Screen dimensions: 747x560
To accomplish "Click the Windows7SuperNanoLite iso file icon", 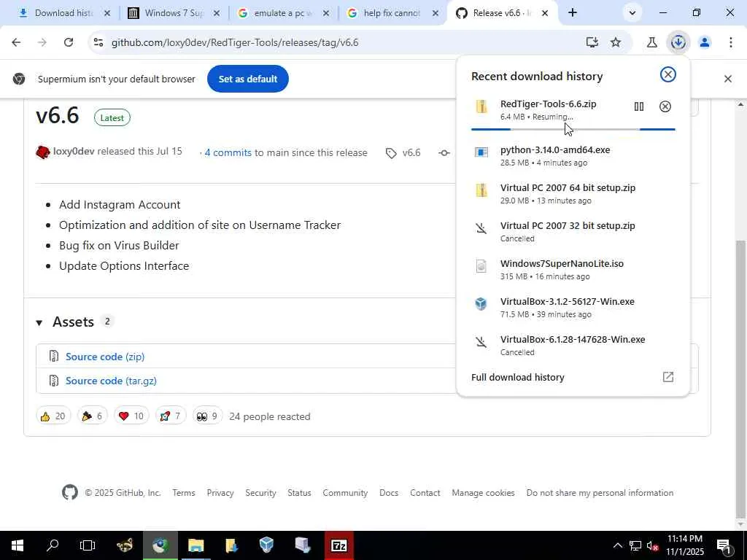I will click(x=481, y=265).
